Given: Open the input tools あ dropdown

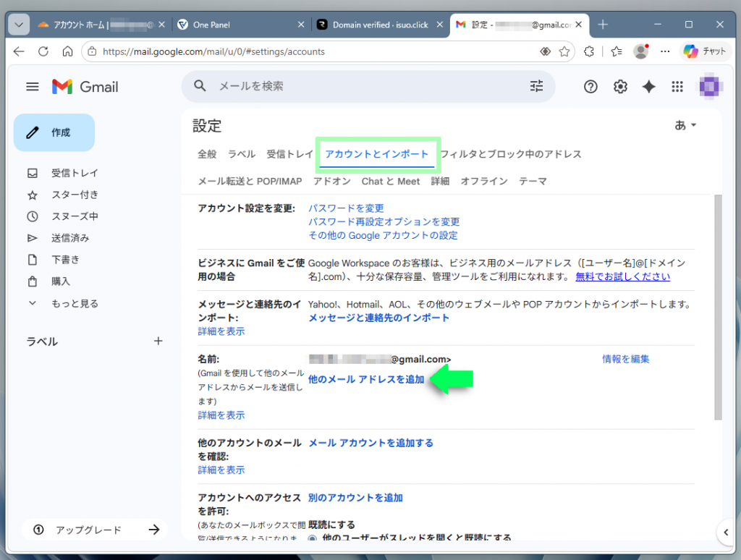Looking at the screenshot, I should (685, 125).
